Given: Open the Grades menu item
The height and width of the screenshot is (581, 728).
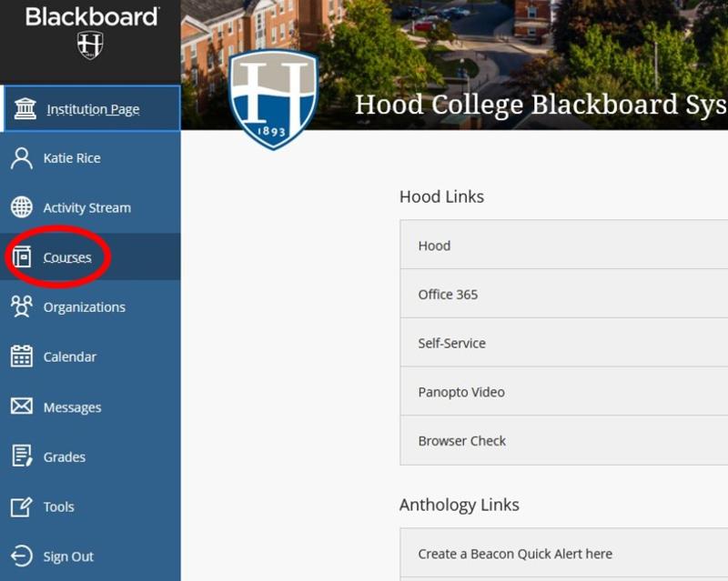Looking at the screenshot, I should (x=90, y=456).
